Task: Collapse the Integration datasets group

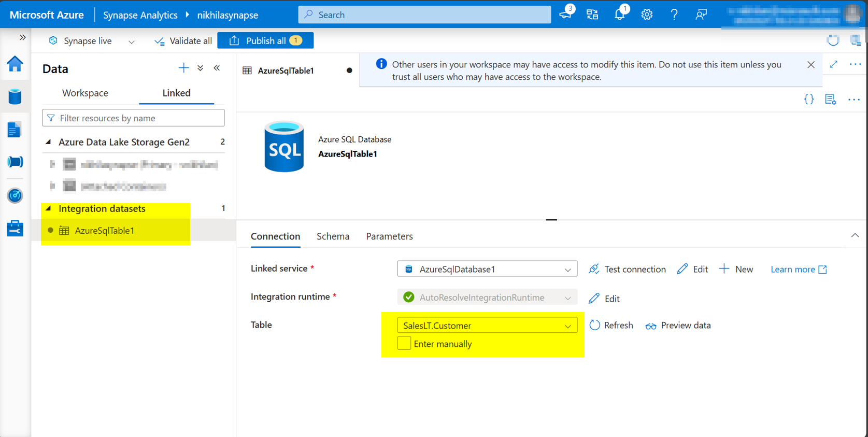Action: (x=48, y=208)
